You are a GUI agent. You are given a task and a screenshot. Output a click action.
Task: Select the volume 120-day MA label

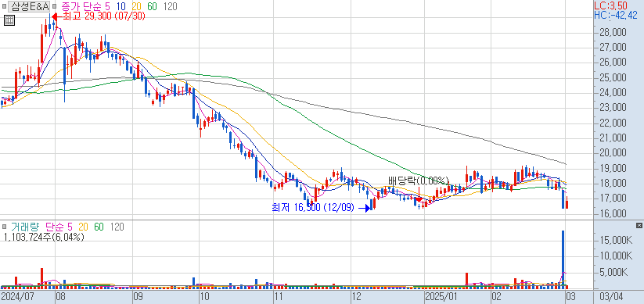click(x=117, y=227)
